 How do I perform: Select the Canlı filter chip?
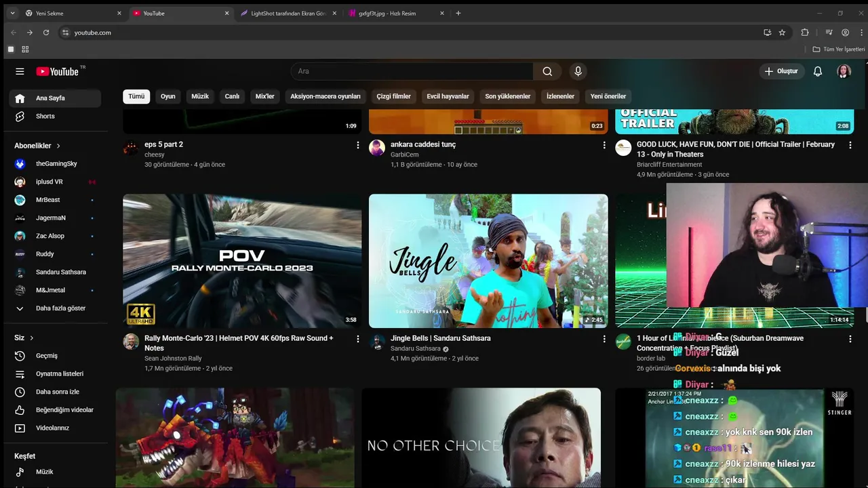[232, 96]
